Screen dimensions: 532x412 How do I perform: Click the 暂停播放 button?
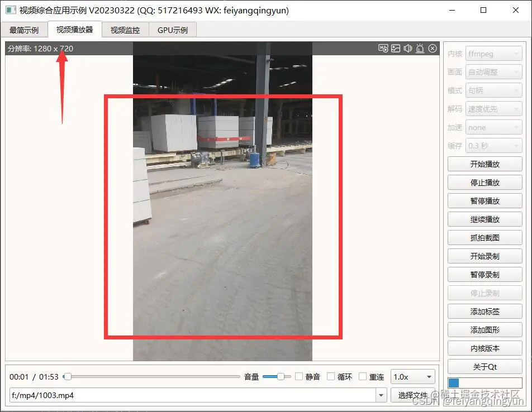tap(485, 201)
